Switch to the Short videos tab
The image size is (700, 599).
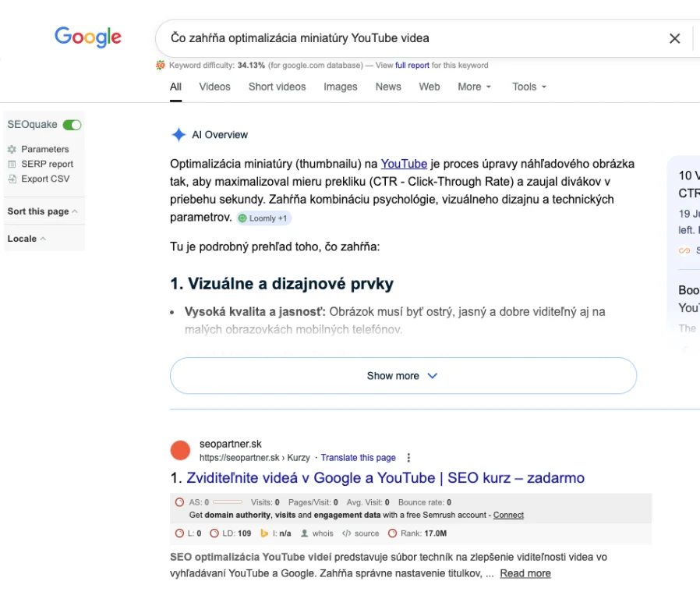click(277, 87)
